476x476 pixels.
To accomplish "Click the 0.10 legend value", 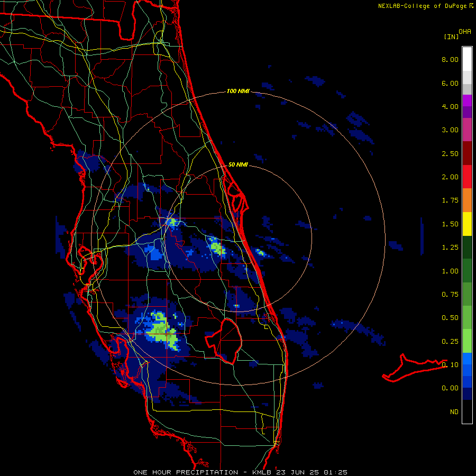I will pos(450,364).
